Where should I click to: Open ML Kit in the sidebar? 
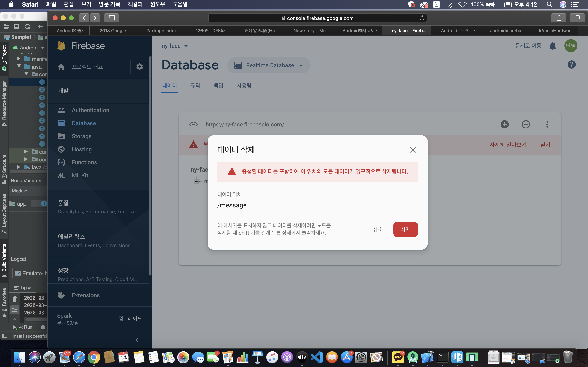[x=80, y=175]
